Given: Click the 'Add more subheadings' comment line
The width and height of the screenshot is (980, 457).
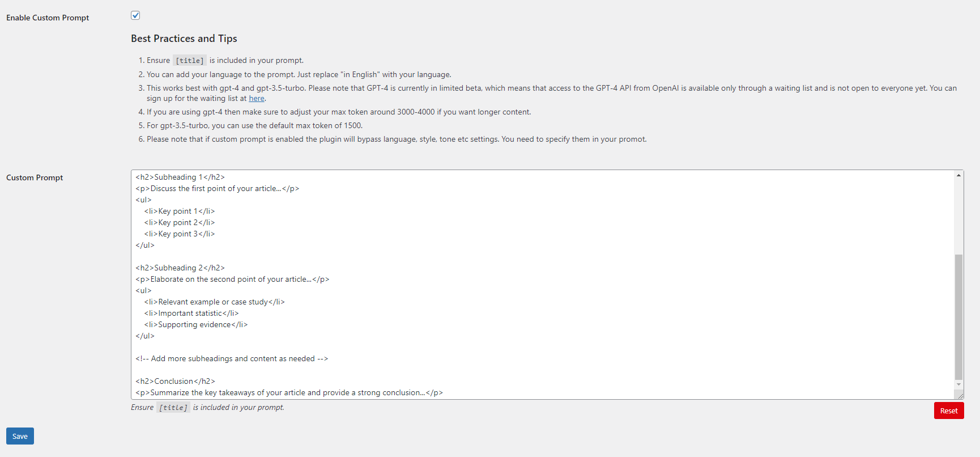Looking at the screenshot, I should coord(232,358).
